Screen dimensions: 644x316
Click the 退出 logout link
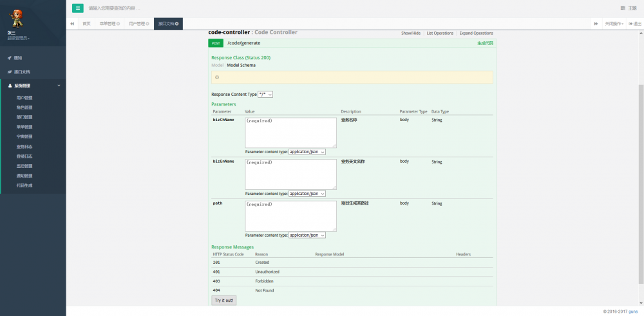[634, 24]
